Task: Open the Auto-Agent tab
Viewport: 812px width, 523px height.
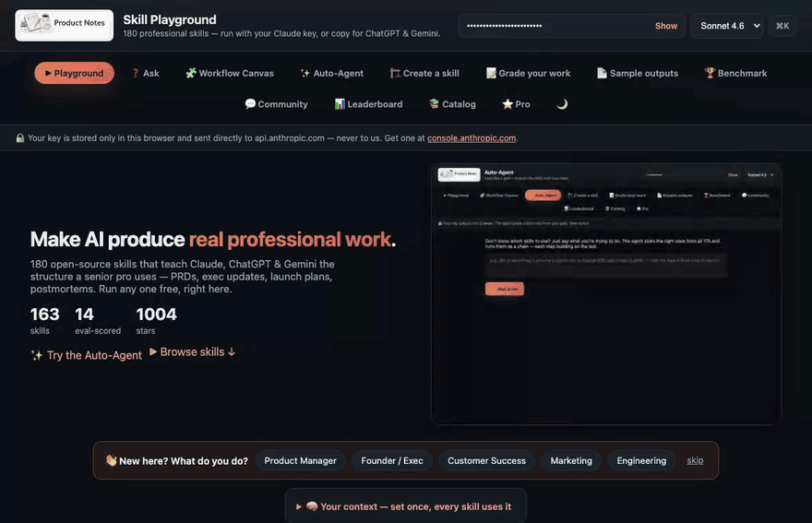Action: point(332,73)
